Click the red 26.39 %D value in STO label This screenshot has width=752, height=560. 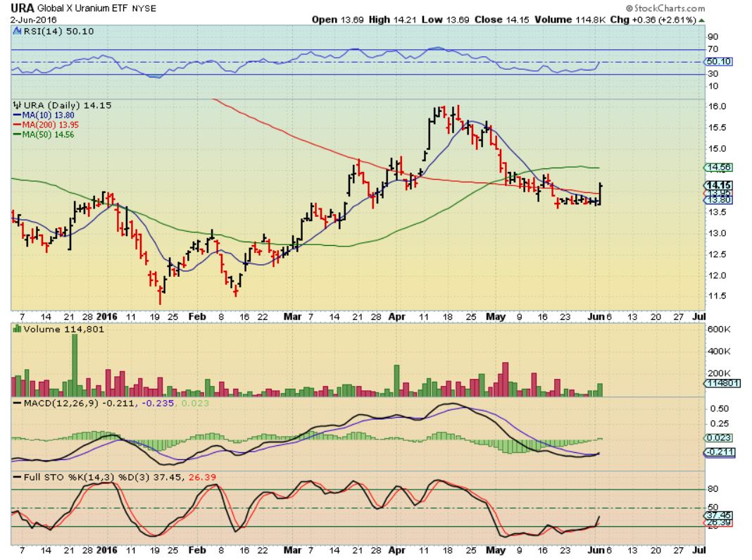pyautogui.click(x=202, y=477)
